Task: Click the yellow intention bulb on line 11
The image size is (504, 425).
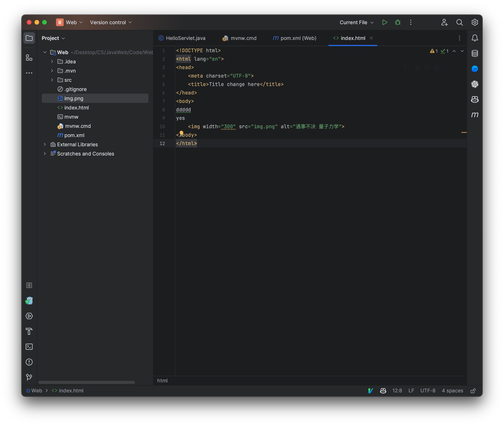Action: click(x=181, y=133)
